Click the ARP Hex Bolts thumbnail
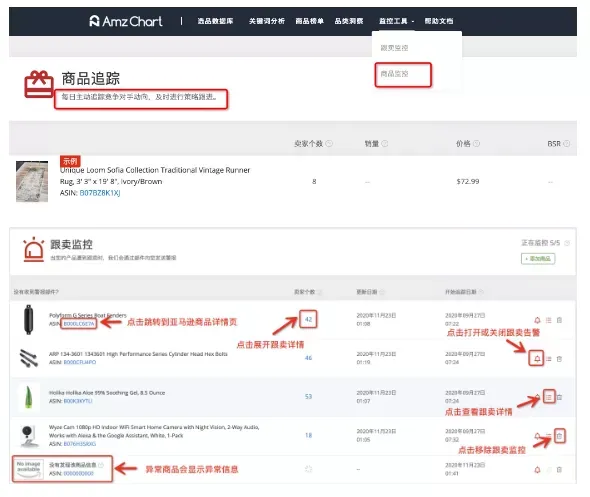This screenshot has height=497, width=590. [29, 358]
